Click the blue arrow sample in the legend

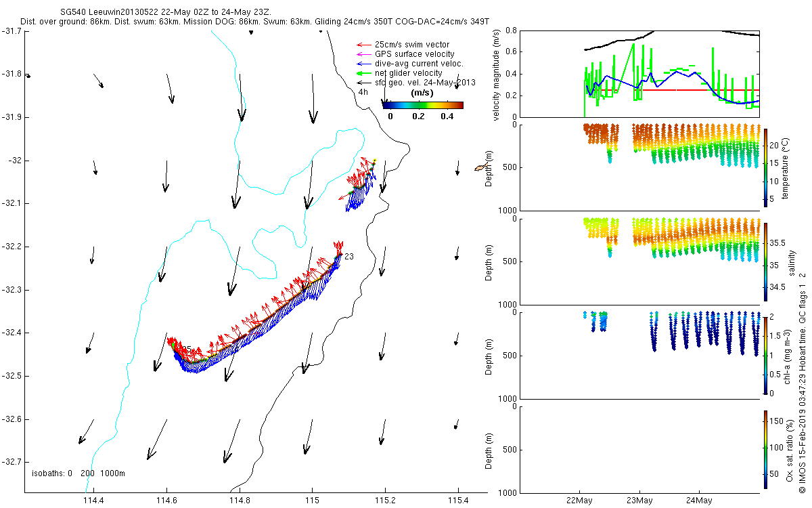364,64
